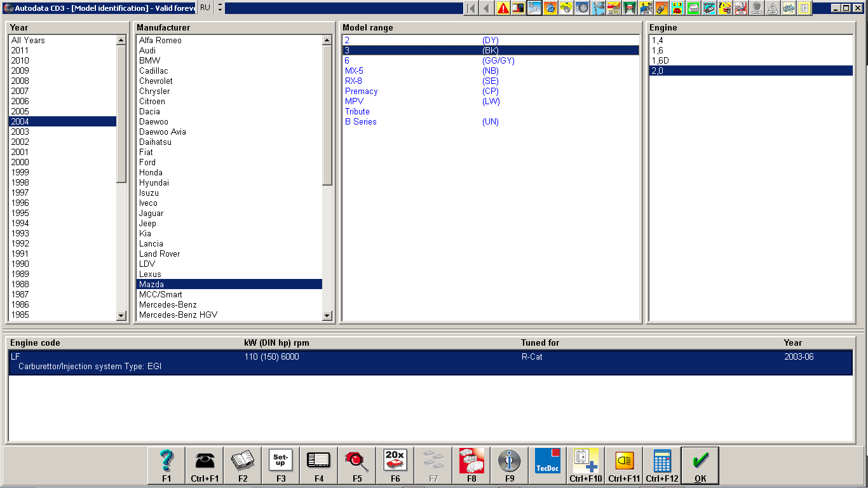
Task: Click Year list scroll down arrow
Action: 121,315
